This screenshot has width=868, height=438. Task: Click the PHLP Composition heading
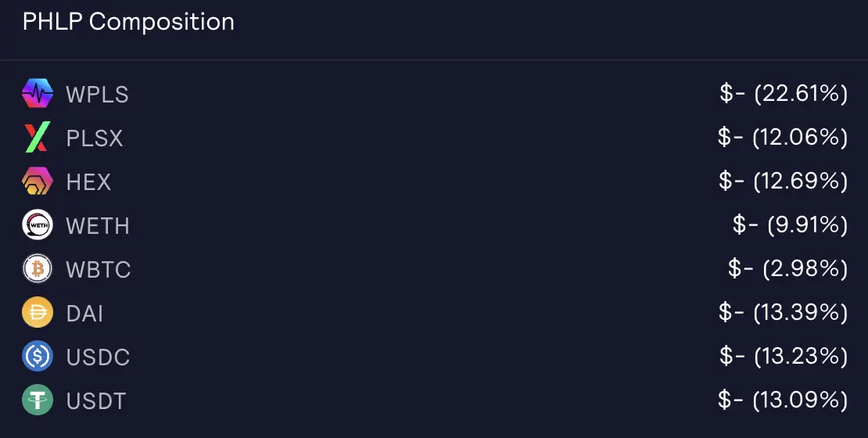tap(128, 22)
